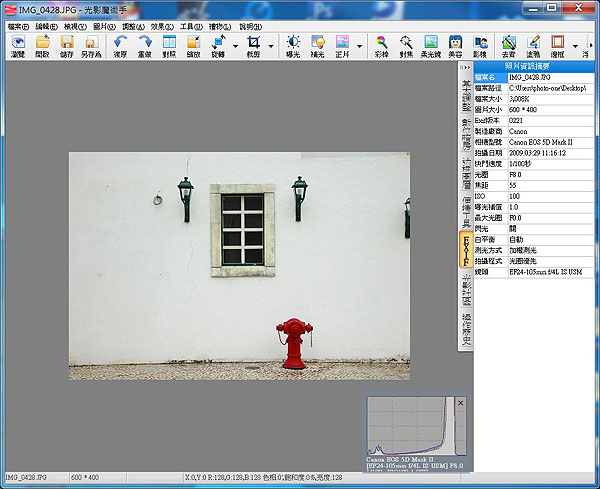Click the 另存為 (Save As) button
Viewport: 600px width, 489px height.
pyautogui.click(x=92, y=44)
